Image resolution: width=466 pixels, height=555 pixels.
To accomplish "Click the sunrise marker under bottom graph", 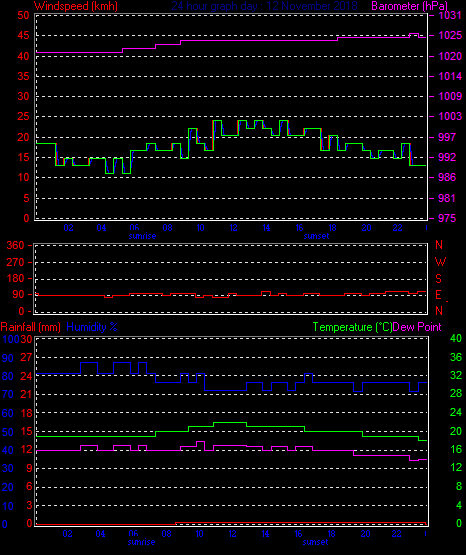I will click(x=141, y=542).
